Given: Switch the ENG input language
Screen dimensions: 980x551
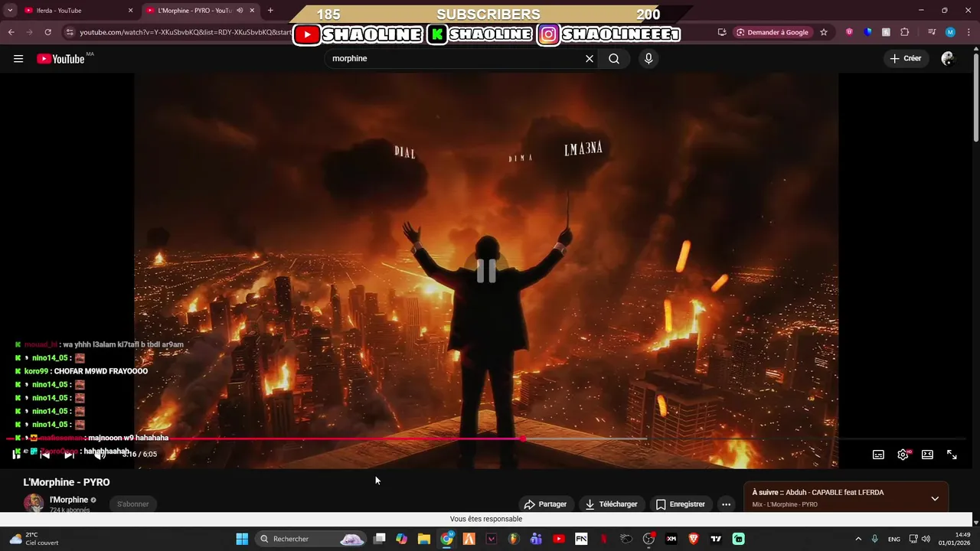Looking at the screenshot, I should click(894, 539).
